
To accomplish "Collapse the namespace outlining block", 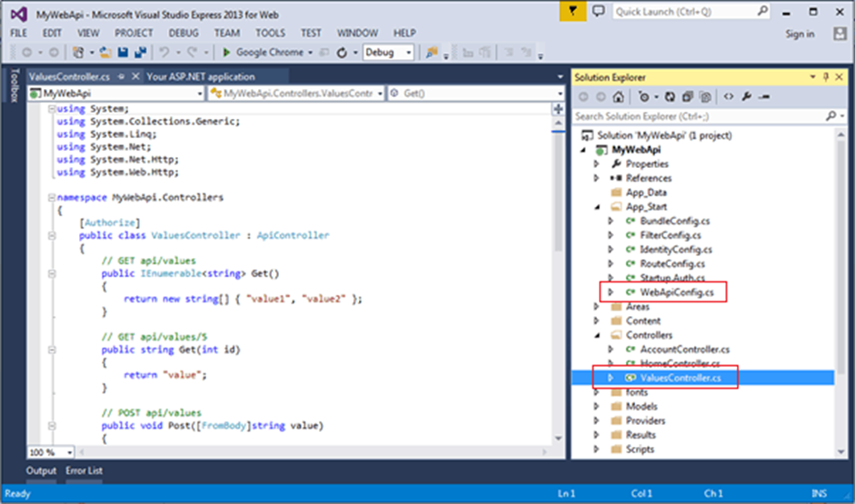I will pyautogui.click(x=52, y=197).
